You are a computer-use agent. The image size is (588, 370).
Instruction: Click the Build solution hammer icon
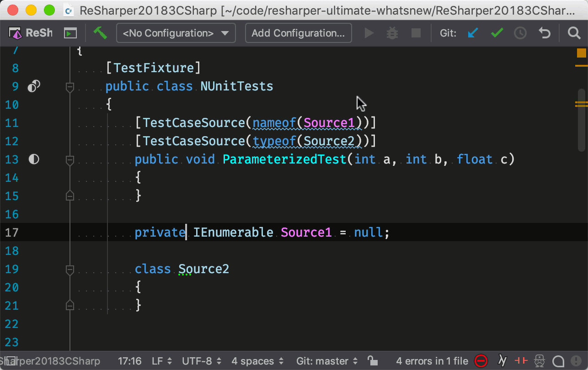click(x=100, y=33)
